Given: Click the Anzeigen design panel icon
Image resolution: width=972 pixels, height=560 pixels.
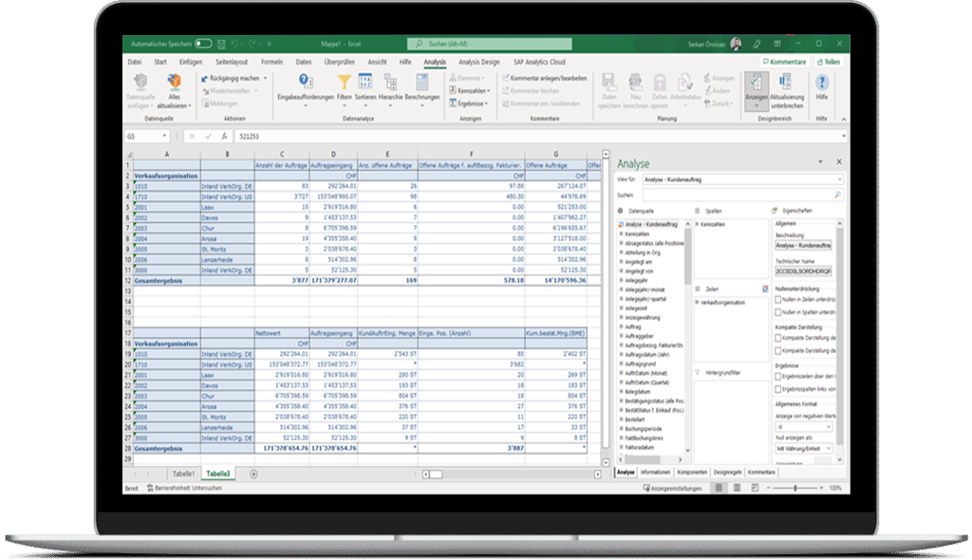Looking at the screenshot, I should pyautogui.click(x=757, y=83).
